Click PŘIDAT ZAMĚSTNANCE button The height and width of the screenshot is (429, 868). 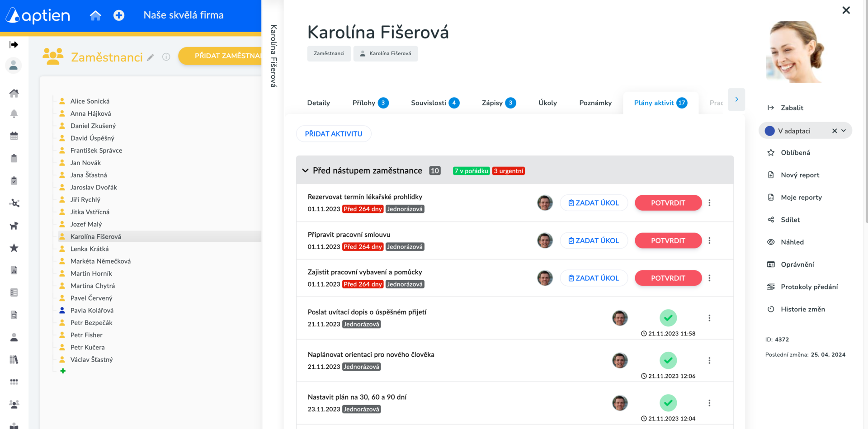220,56
